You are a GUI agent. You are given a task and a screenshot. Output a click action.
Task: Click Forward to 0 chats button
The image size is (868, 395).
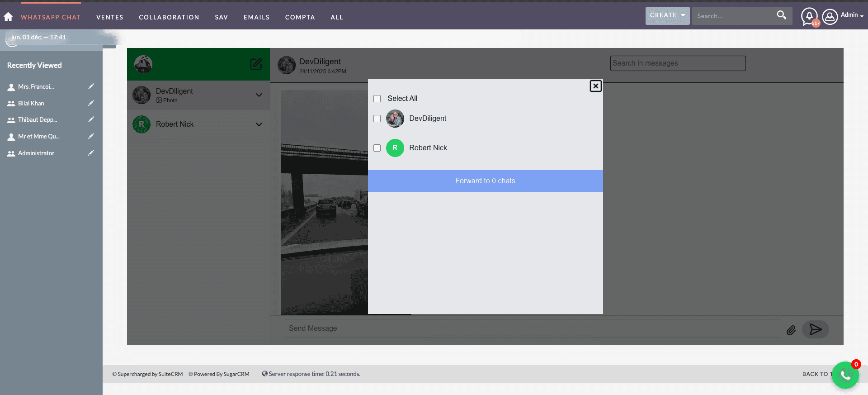[x=485, y=181]
